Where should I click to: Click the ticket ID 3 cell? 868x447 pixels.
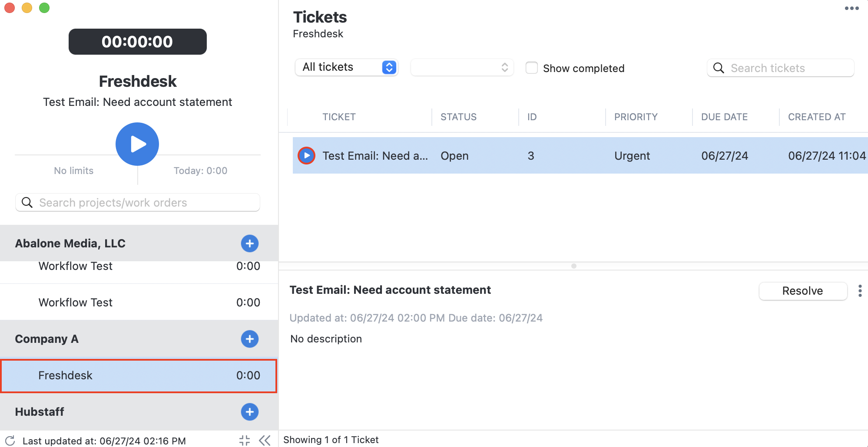(x=530, y=156)
